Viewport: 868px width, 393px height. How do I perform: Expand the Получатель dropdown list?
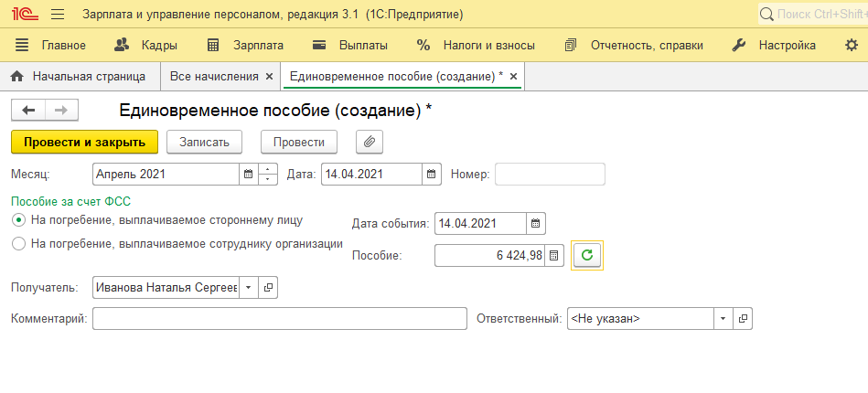click(x=249, y=288)
